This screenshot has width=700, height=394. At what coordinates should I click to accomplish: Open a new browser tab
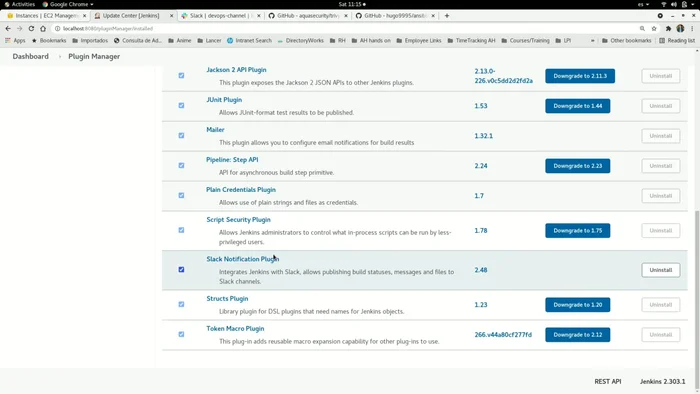[447, 16]
